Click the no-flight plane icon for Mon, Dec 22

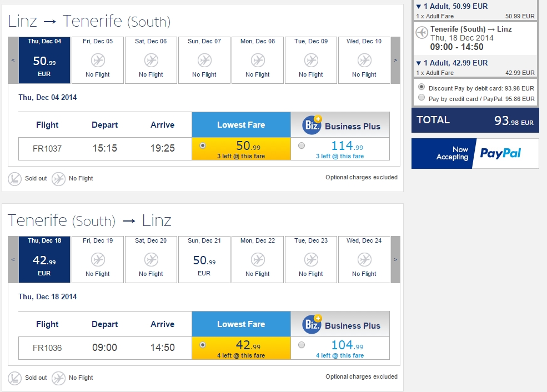pos(258,260)
